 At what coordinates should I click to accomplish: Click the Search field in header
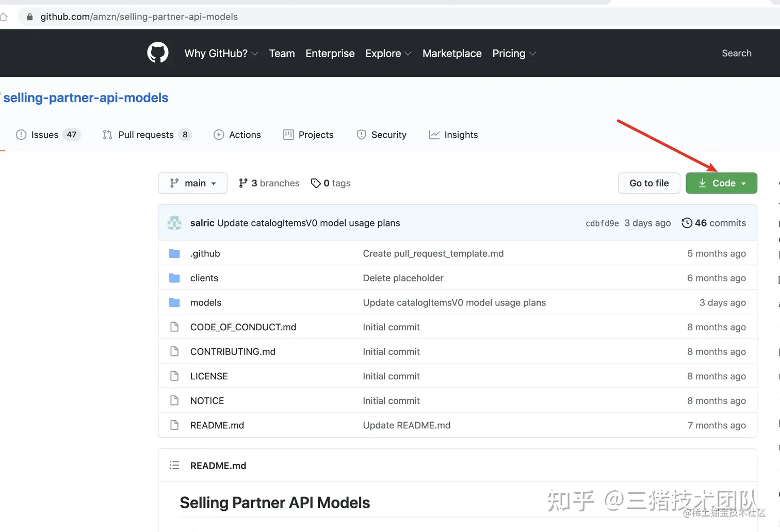736,53
